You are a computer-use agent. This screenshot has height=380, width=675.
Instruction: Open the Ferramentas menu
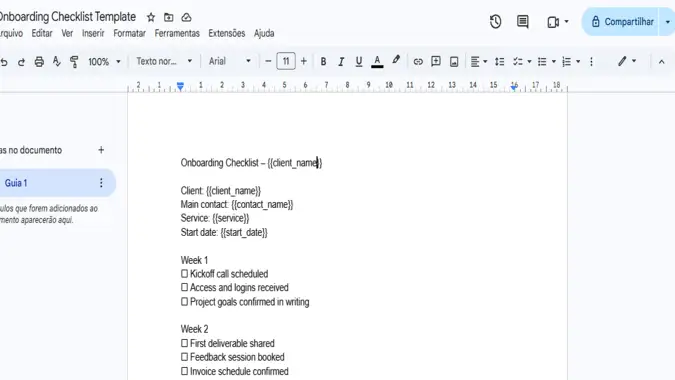pos(177,33)
